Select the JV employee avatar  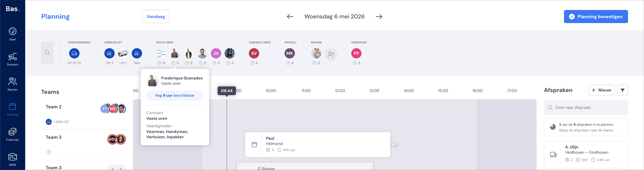pos(216,53)
